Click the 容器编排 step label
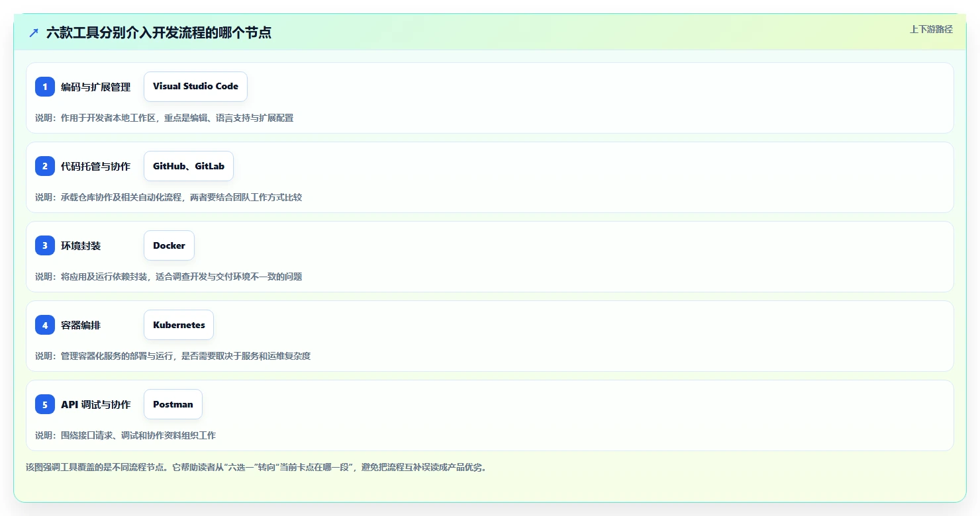 tap(81, 325)
